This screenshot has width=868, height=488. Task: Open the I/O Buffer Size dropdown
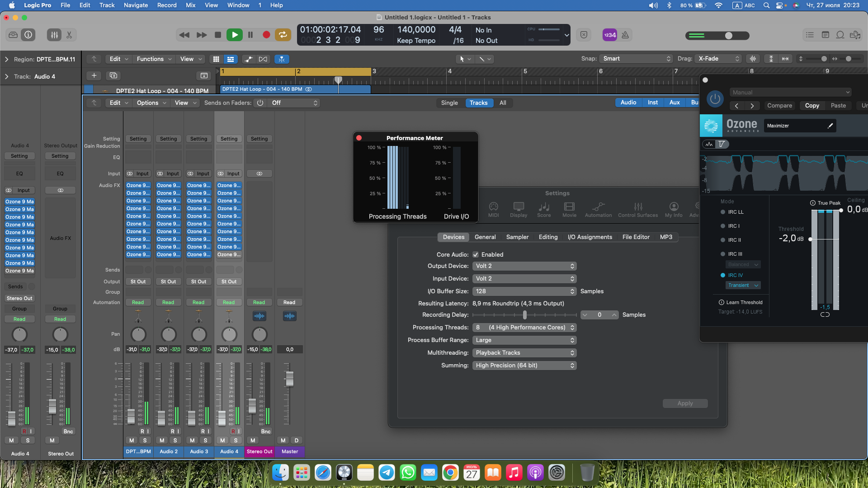point(524,291)
